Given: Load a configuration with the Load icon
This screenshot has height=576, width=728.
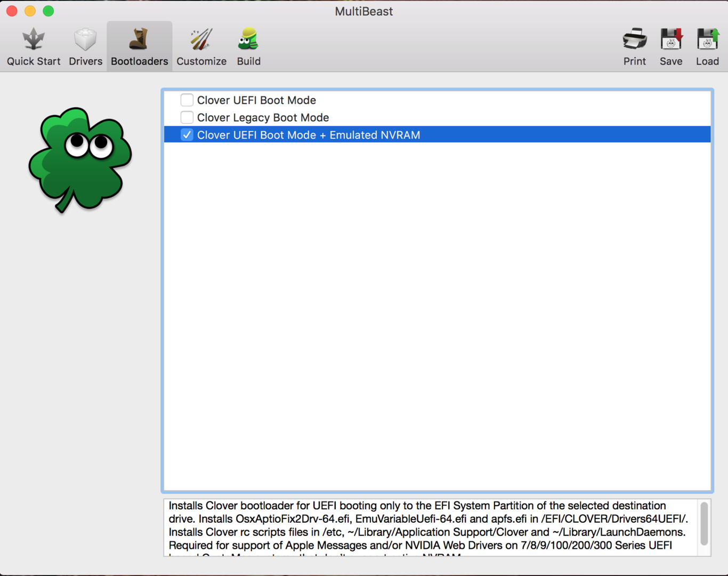Looking at the screenshot, I should (x=707, y=40).
